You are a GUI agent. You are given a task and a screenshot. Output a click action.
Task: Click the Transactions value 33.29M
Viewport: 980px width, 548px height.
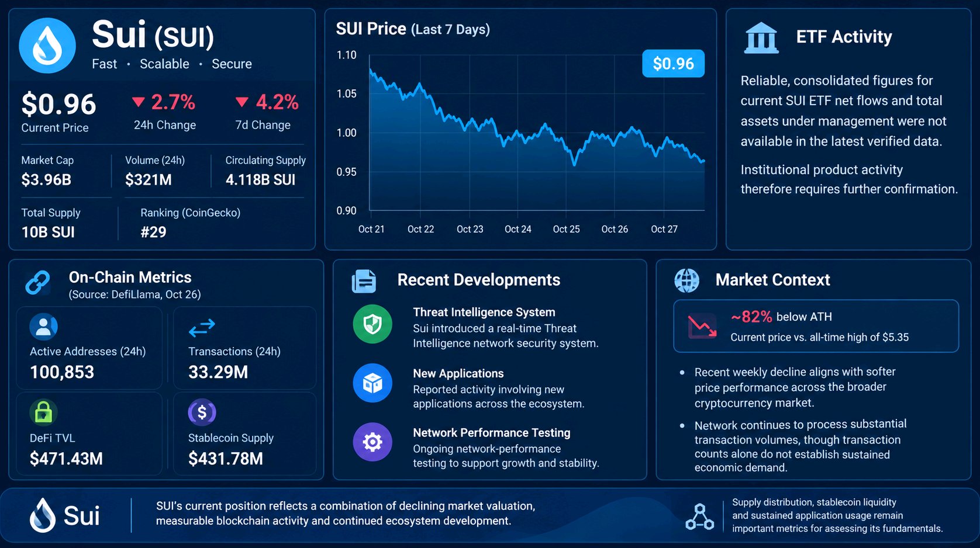[x=218, y=372]
